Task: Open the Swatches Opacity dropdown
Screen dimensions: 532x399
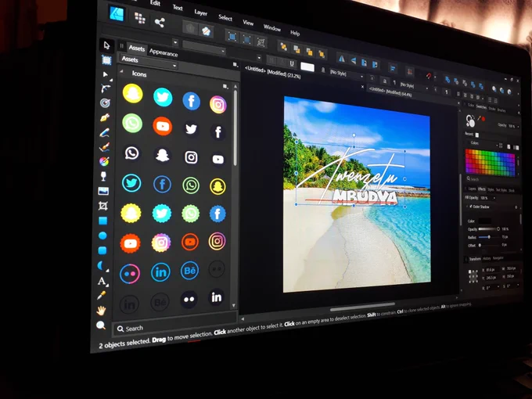Action: (519, 126)
